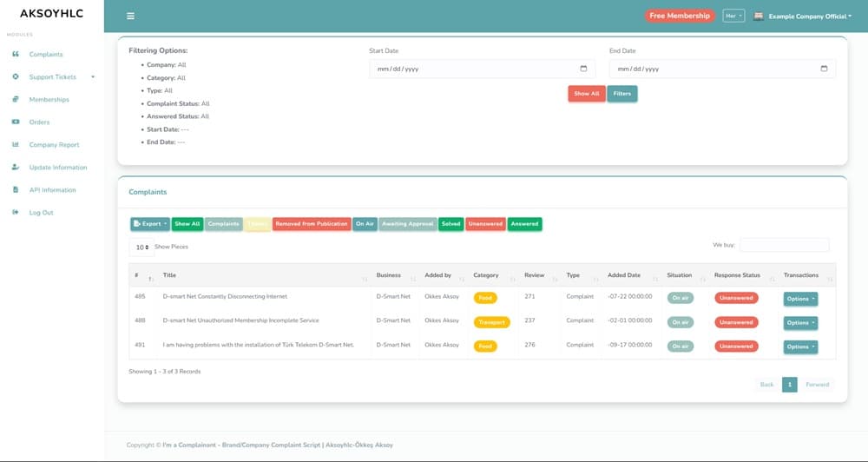
Task: Filter complaints by Removed from Publication
Action: click(x=311, y=224)
